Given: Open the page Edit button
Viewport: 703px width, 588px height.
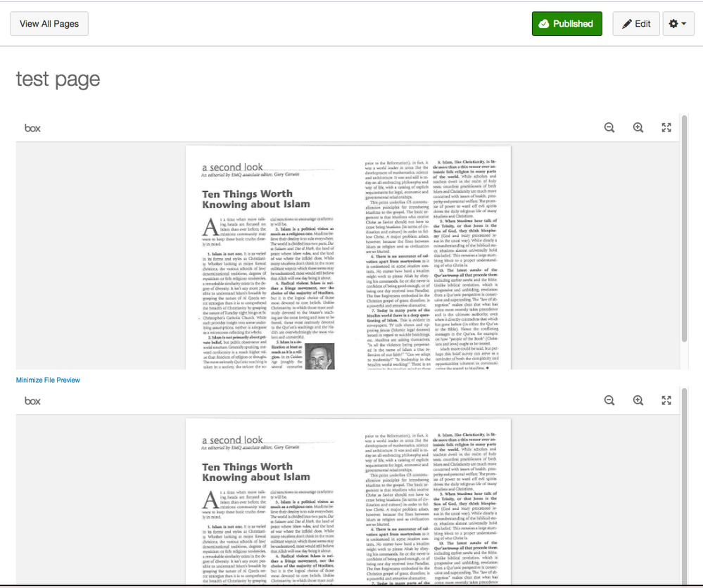Looking at the screenshot, I should (x=636, y=24).
